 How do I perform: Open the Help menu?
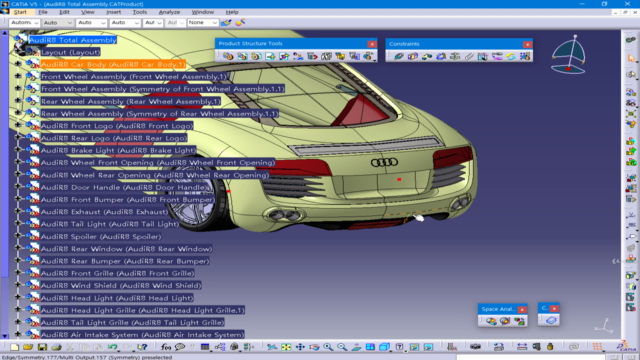(x=232, y=12)
